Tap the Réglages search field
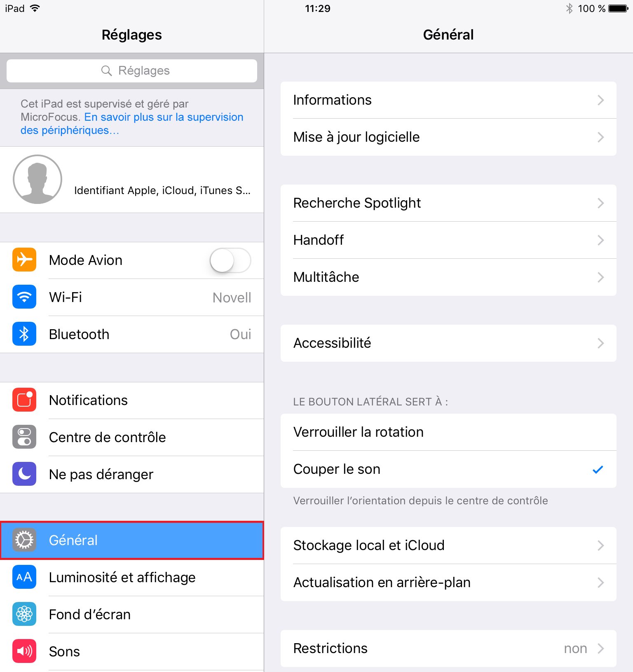The height and width of the screenshot is (672, 633). tap(132, 71)
